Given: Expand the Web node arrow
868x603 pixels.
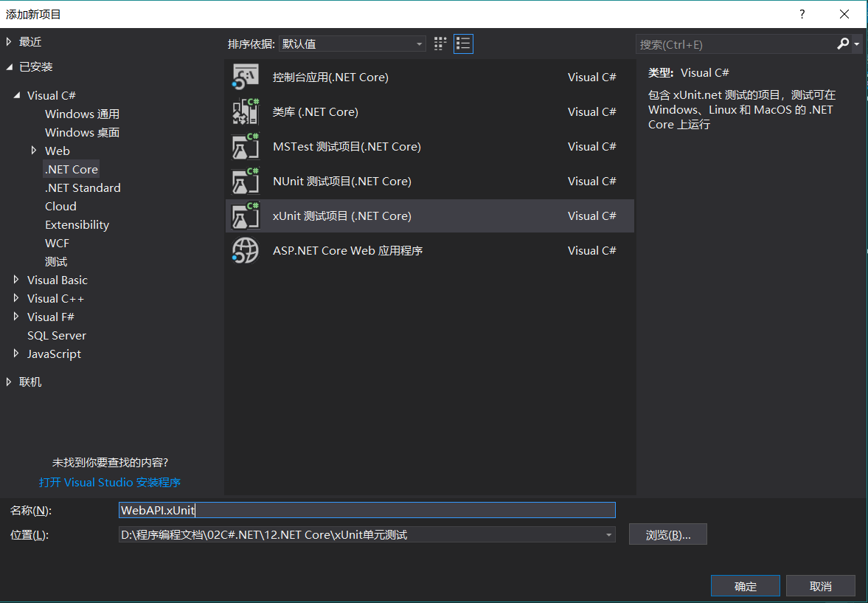Looking at the screenshot, I should [34, 150].
